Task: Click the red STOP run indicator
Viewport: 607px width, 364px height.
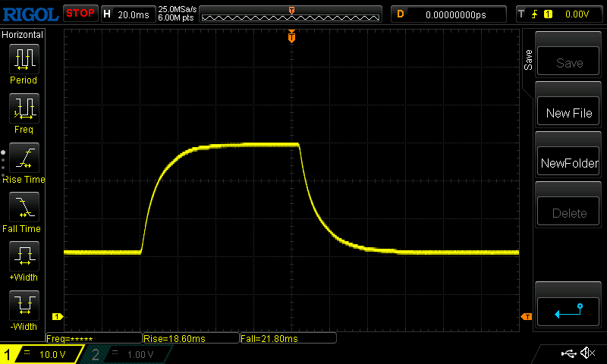Action: (x=80, y=14)
